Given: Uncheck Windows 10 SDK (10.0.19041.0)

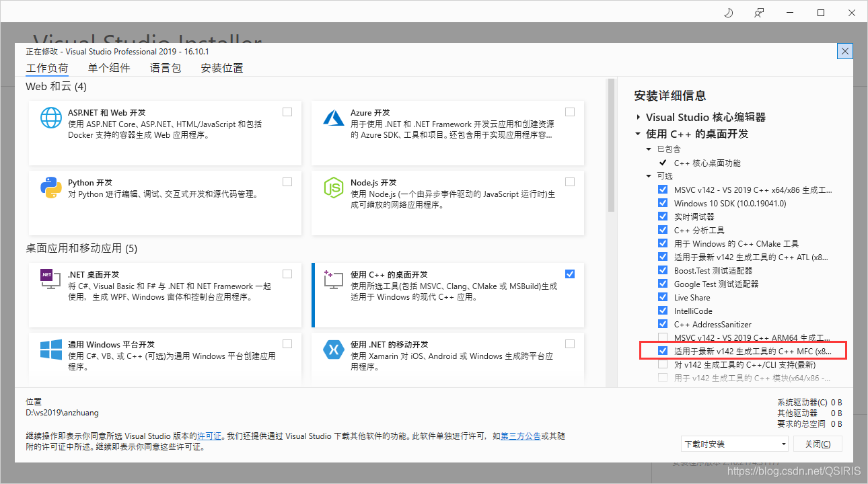Looking at the screenshot, I should click(663, 203).
